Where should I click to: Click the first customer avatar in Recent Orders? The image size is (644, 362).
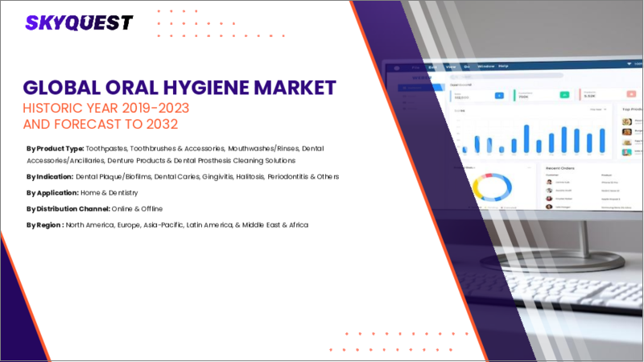point(548,182)
